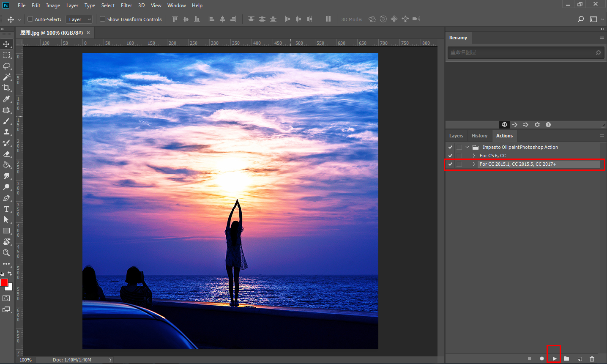Image resolution: width=607 pixels, height=364 pixels.
Task: Delete action using trash icon
Action: coord(592,359)
